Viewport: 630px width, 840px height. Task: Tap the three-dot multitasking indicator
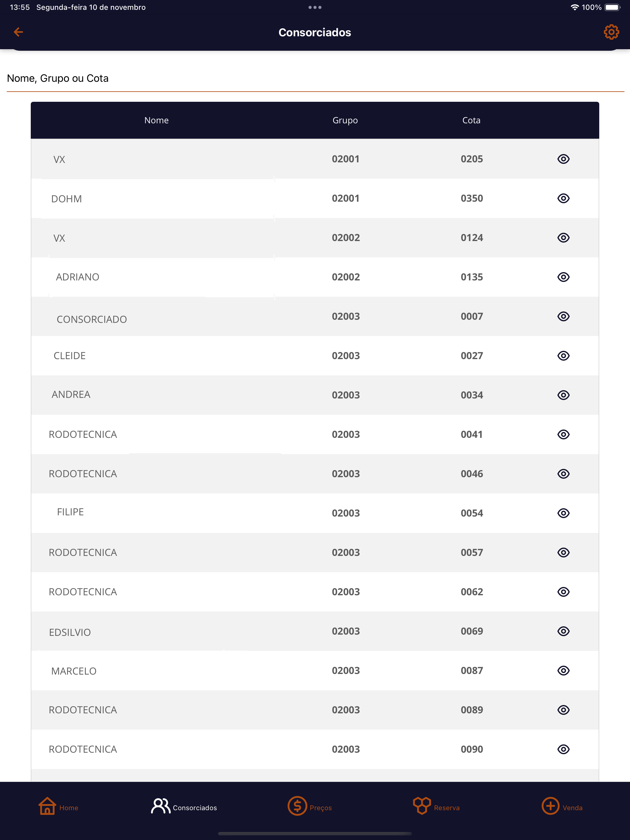tap(315, 7)
